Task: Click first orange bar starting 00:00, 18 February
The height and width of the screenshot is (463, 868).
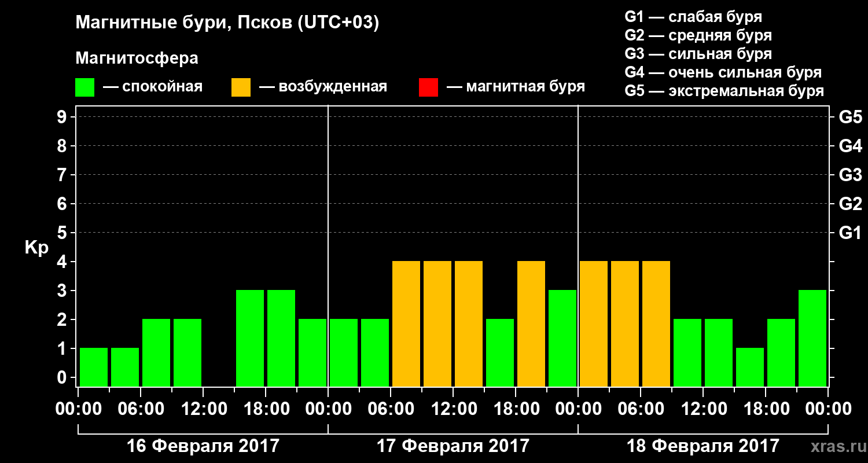Action: [594, 324]
